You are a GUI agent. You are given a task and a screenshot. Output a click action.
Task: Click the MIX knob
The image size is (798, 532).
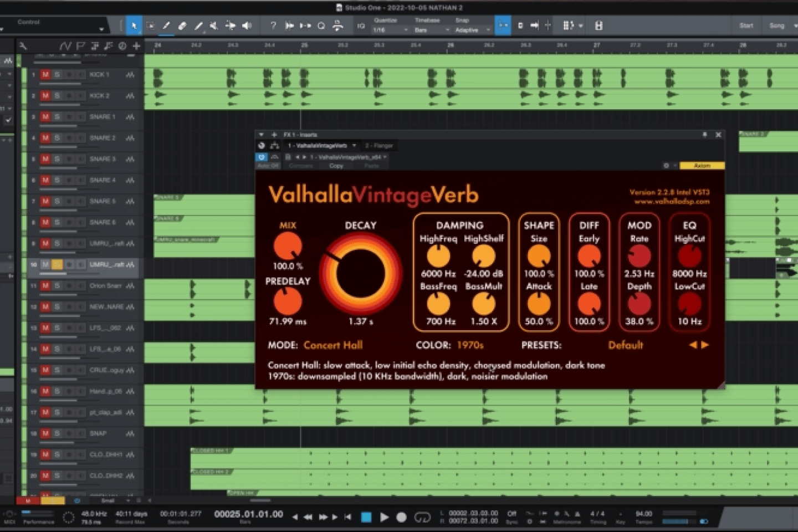coord(288,245)
